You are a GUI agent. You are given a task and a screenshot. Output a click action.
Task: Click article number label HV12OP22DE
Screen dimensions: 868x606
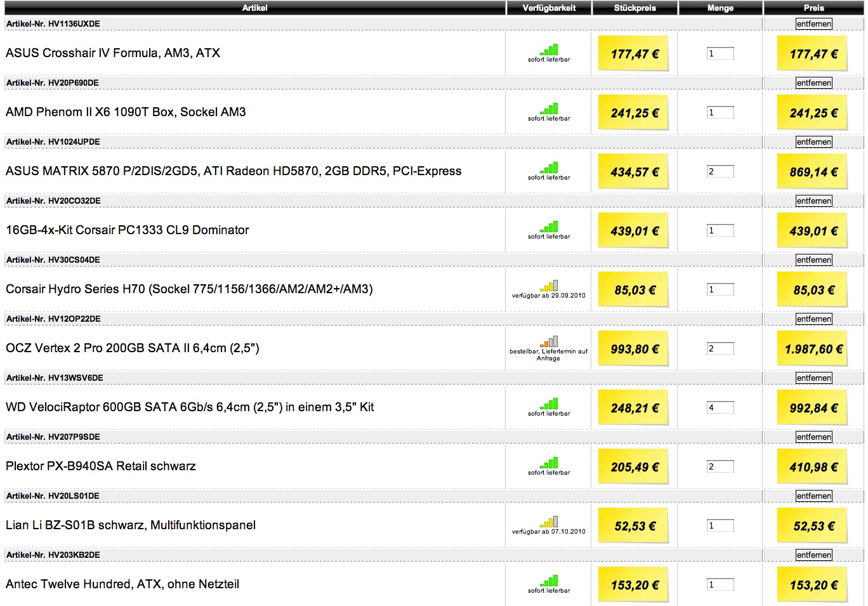point(53,319)
